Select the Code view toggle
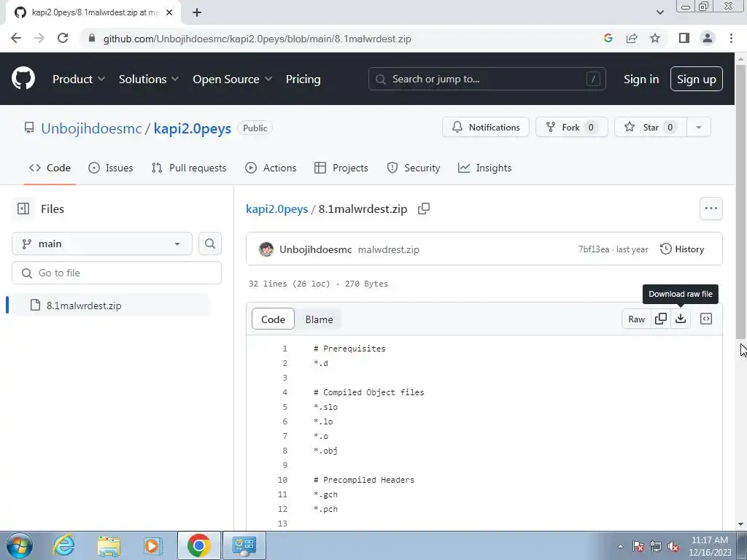This screenshot has width=747, height=560. click(x=273, y=319)
